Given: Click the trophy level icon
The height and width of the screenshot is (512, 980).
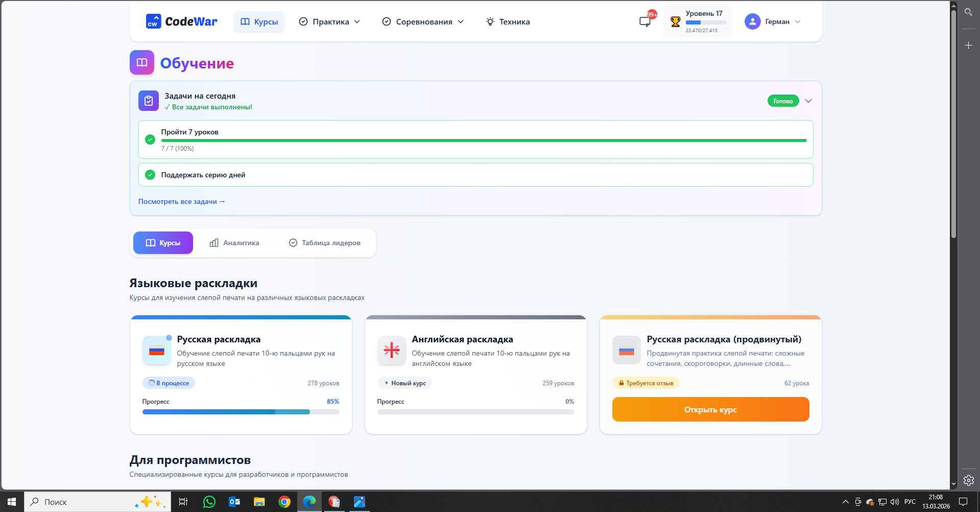Looking at the screenshot, I should coord(675,21).
